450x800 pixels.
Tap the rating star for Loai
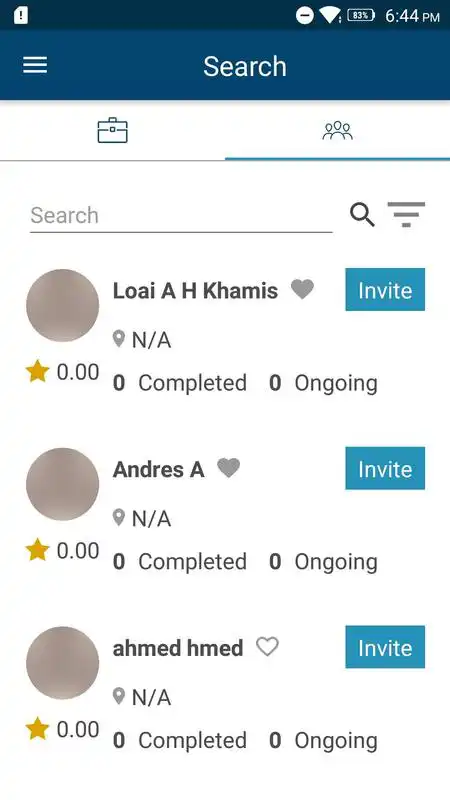[x=37, y=371]
